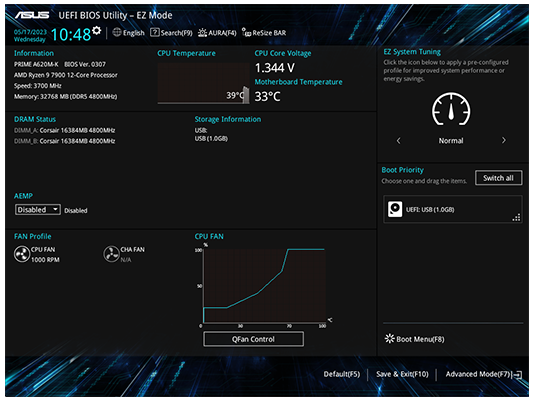Click the AEMP heading
Image resolution: width=534 pixels, height=400 pixels.
pos(23,196)
